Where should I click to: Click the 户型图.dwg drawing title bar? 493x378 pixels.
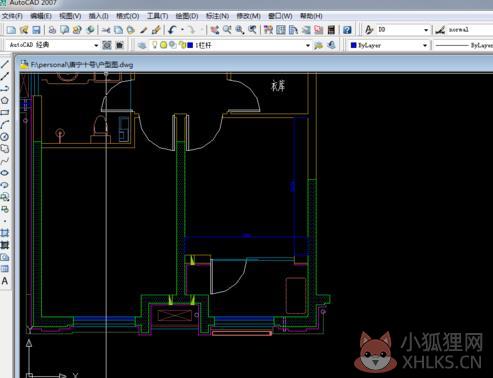tap(253, 64)
